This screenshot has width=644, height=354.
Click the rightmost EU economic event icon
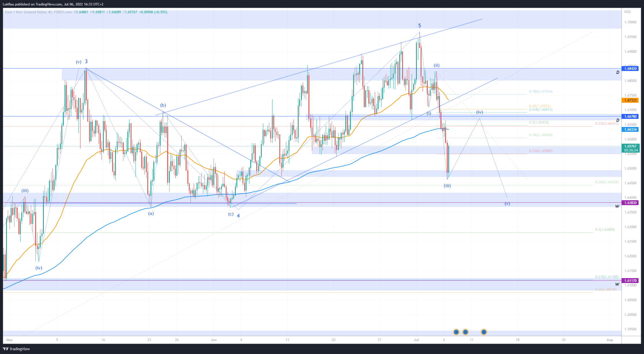pos(484,332)
